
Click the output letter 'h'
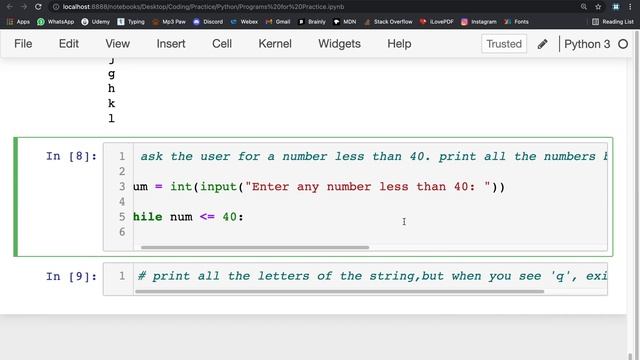111,88
